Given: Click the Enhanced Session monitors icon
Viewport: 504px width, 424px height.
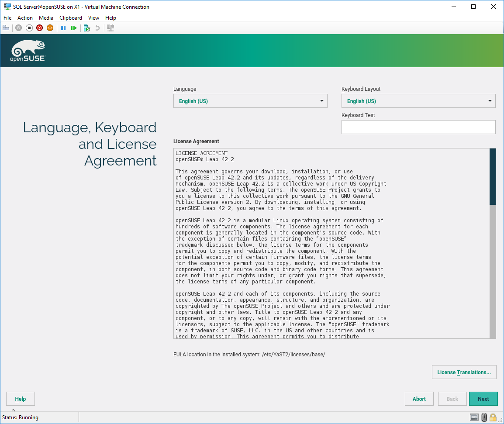Looking at the screenshot, I should tap(110, 28).
